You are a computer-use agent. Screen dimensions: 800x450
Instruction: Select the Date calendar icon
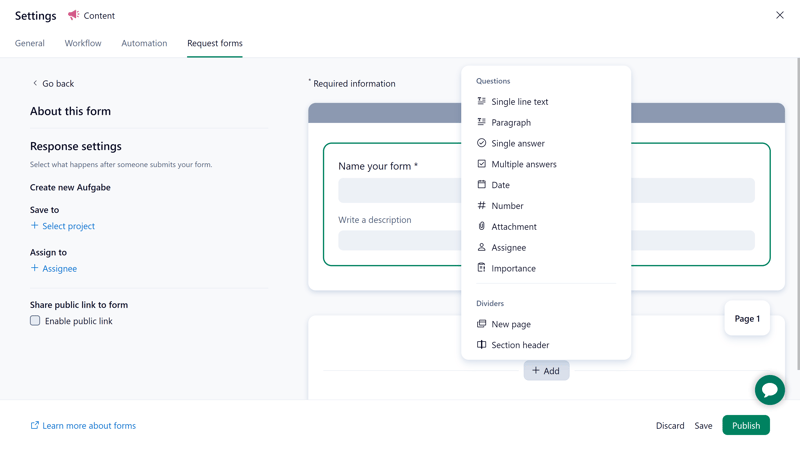(481, 184)
